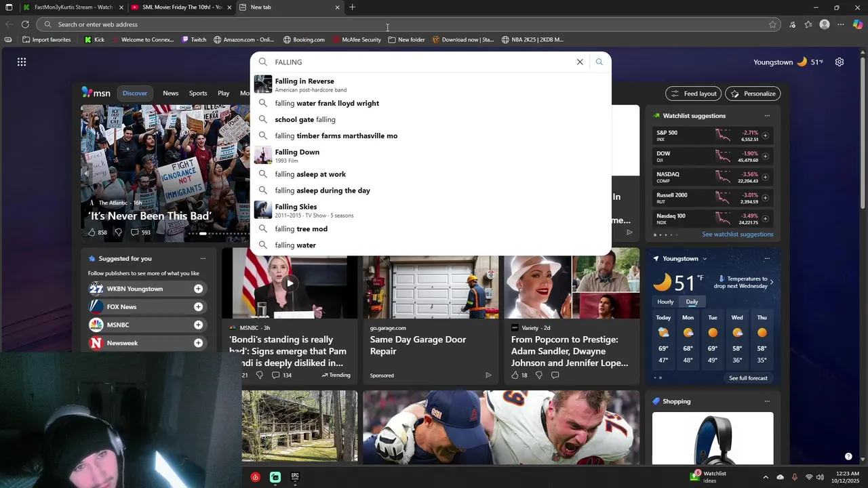Open Epic Games launcher in taskbar
This screenshot has width=868, height=488.
coord(295,477)
